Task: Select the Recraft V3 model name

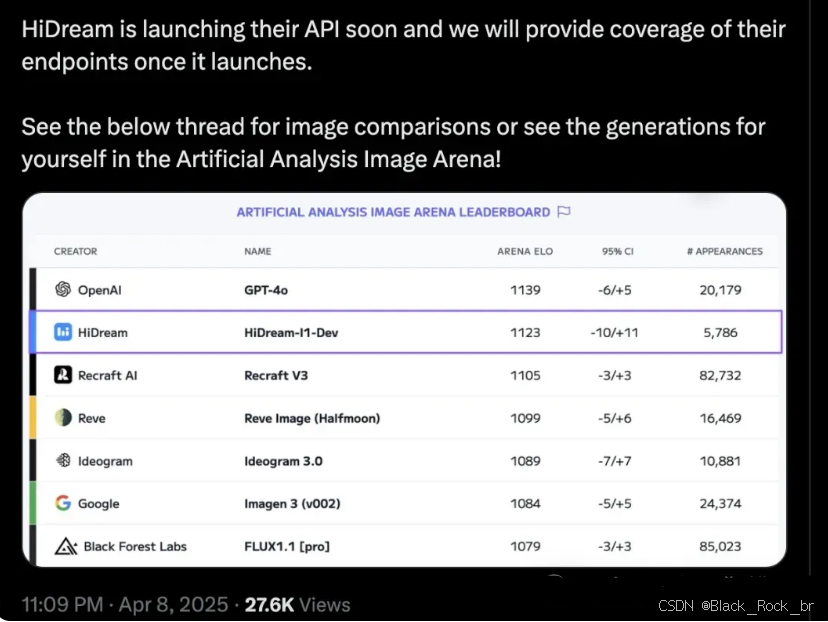Action: point(276,375)
